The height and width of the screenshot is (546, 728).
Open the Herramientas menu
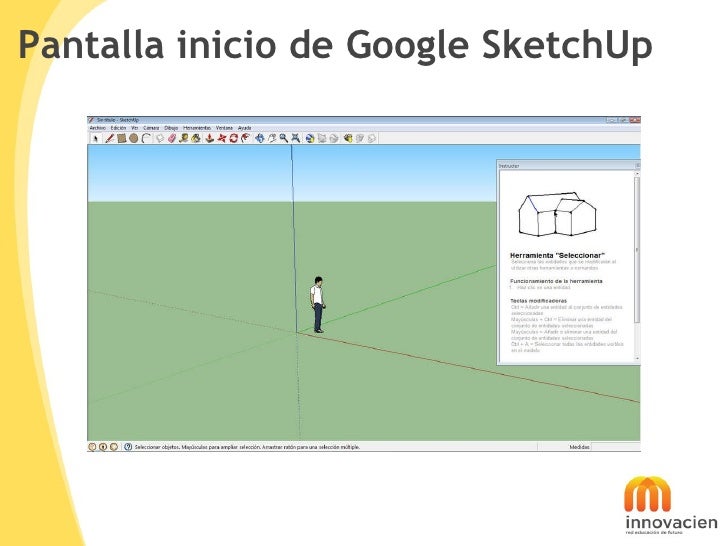pos(197,128)
